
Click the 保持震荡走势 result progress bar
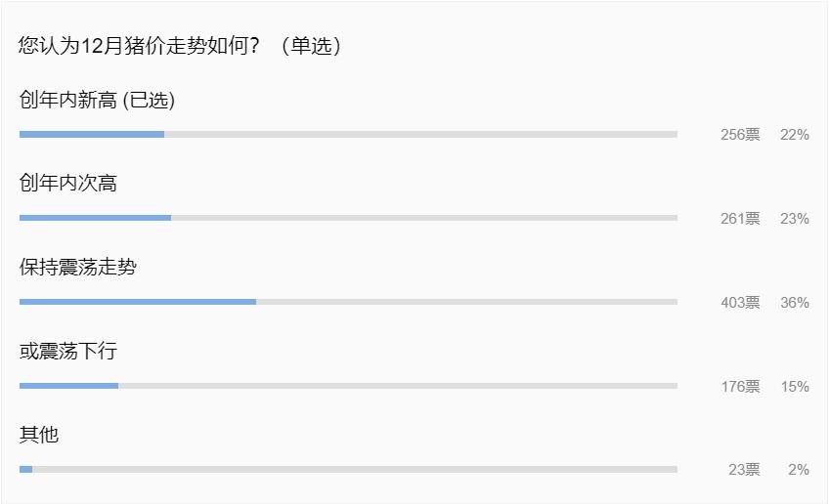(x=348, y=302)
